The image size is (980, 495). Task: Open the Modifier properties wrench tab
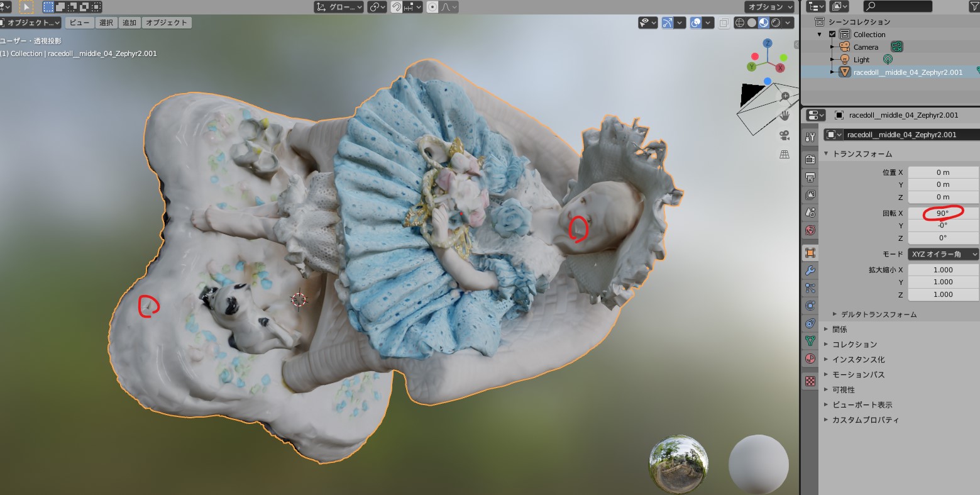[x=810, y=270]
